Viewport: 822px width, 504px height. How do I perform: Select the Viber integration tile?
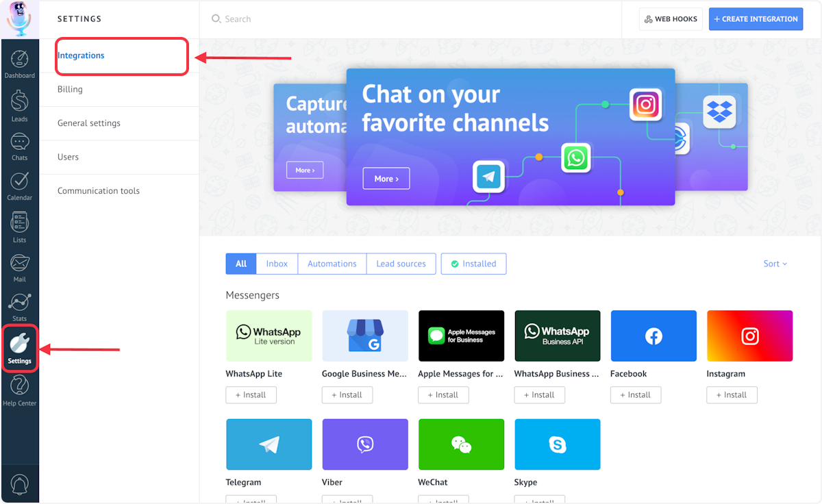(x=365, y=444)
